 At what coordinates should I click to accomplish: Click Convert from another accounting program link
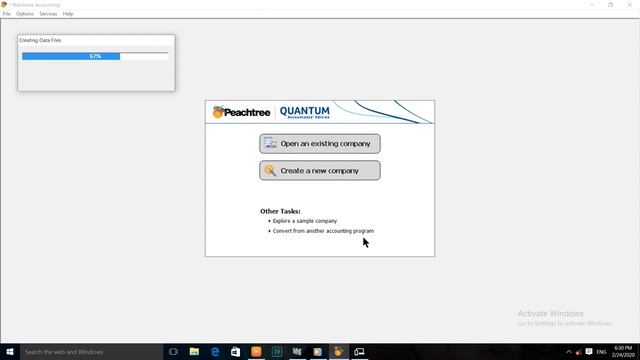point(323,231)
